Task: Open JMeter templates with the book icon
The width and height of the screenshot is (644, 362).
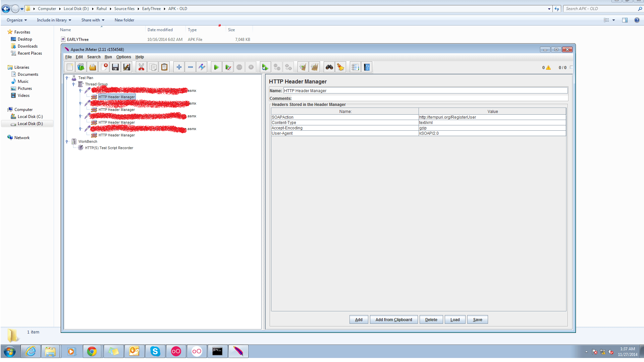Action: coord(81,67)
